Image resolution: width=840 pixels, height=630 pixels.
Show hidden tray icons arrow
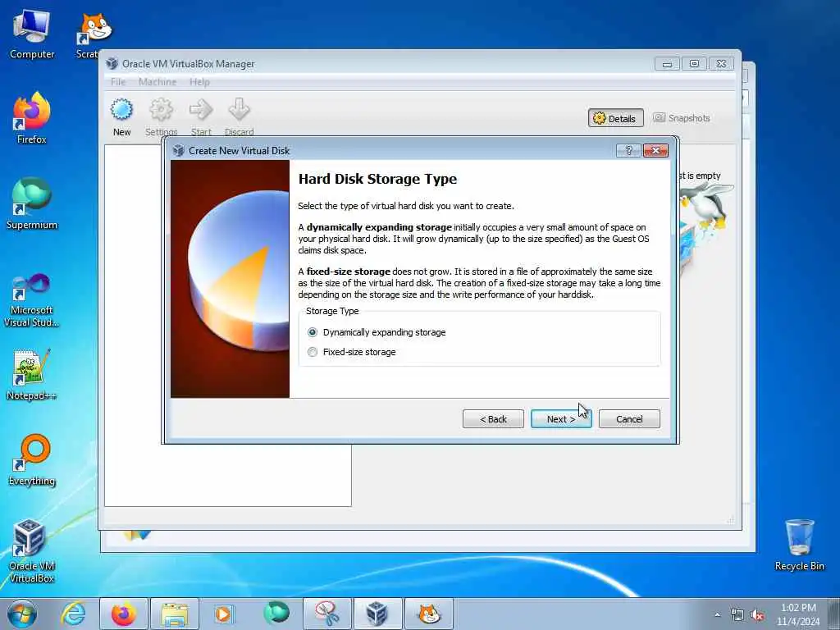click(x=717, y=615)
